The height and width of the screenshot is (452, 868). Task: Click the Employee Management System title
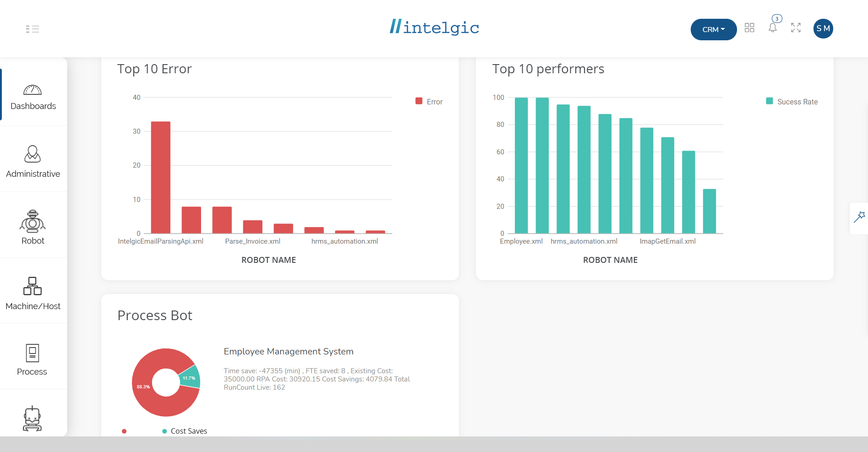(289, 352)
